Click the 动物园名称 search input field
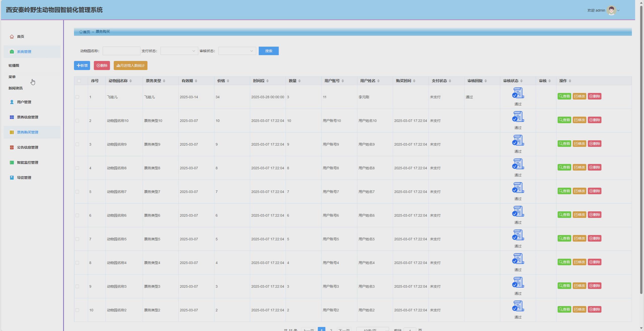The image size is (644, 331). pyautogui.click(x=121, y=51)
